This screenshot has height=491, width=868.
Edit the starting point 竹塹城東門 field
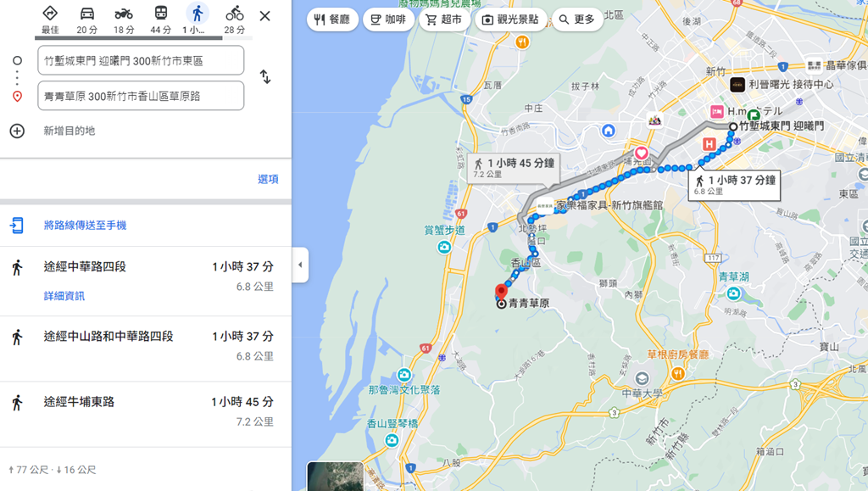[x=141, y=60]
